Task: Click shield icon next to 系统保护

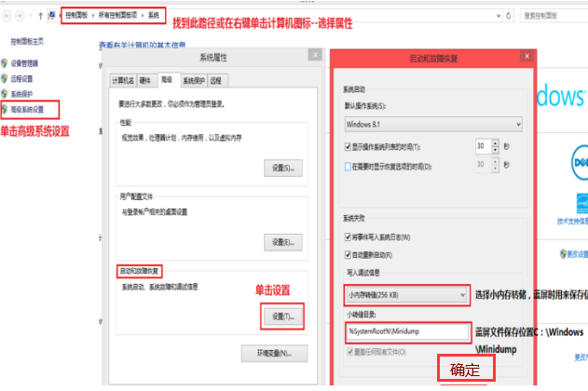Action: pos(5,94)
